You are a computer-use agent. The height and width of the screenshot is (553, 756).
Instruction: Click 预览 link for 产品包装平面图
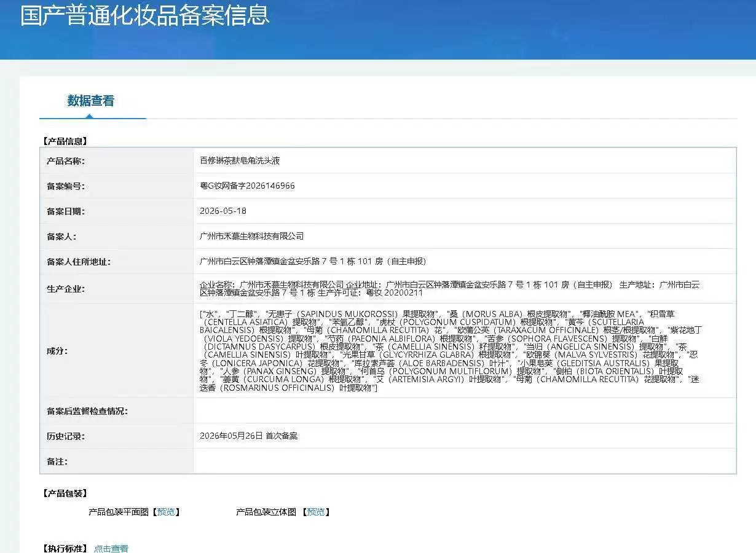[x=166, y=512]
